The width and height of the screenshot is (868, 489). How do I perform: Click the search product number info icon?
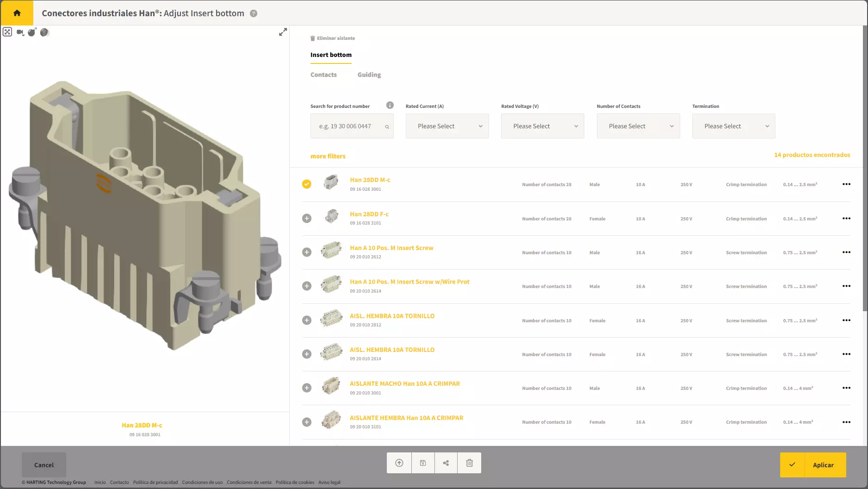tap(390, 105)
